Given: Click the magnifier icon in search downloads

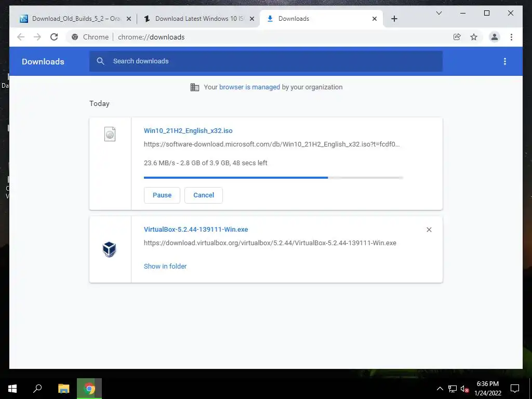Looking at the screenshot, I should tap(100, 61).
